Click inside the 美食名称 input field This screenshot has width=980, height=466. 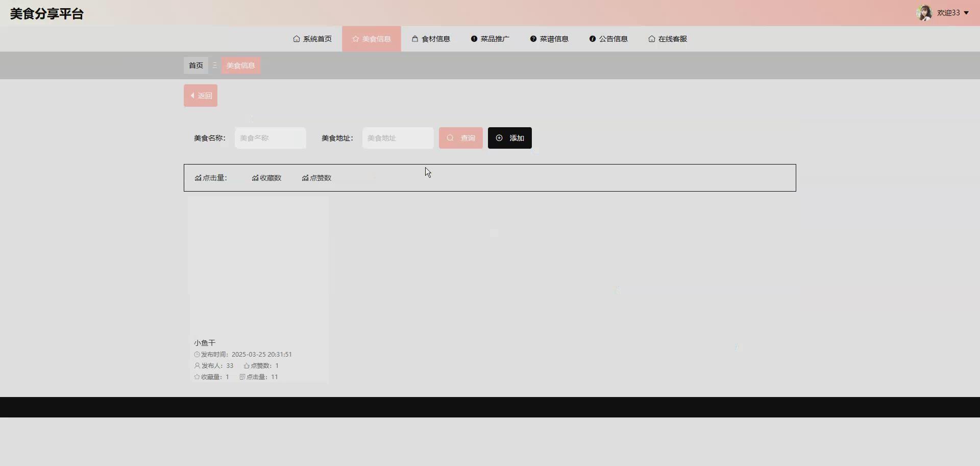(x=270, y=137)
